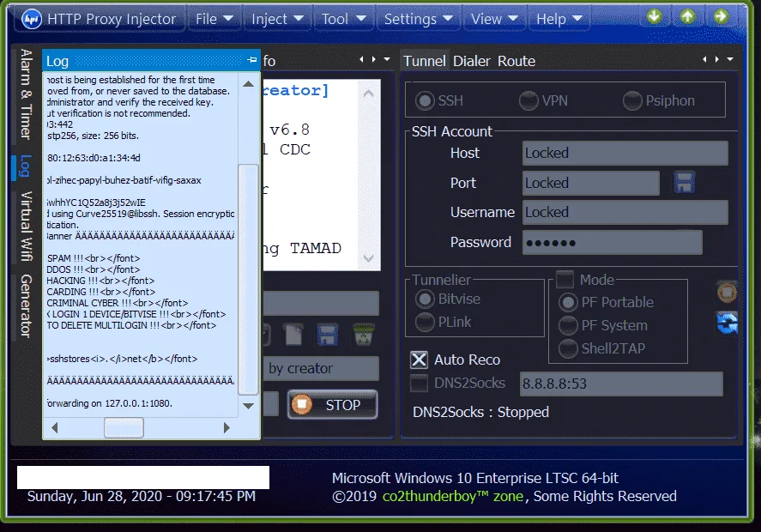Open tab list dropdown in Tunnel panel
Viewport: 761px width, 532px height.
[730, 59]
